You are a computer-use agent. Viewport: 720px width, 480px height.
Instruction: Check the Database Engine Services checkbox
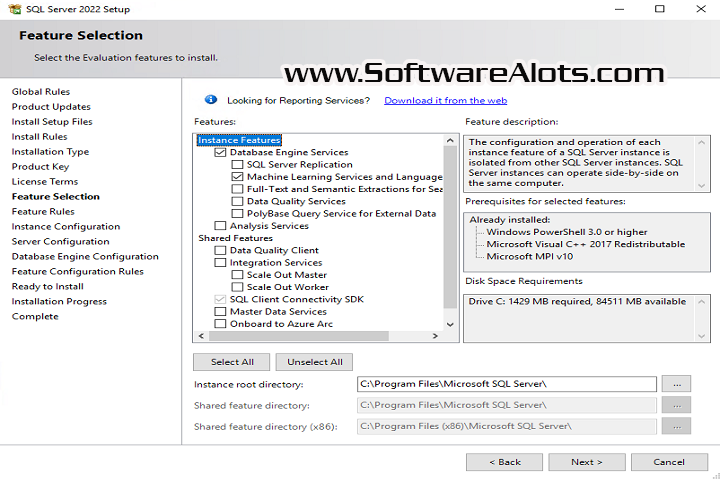tap(220, 152)
